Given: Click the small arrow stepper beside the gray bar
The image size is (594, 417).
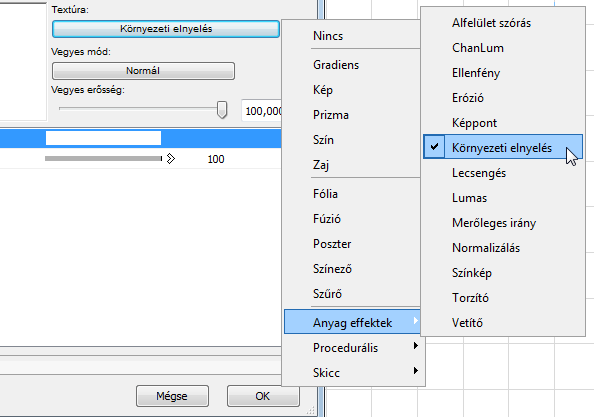Looking at the screenshot, I should click(171, 158).
